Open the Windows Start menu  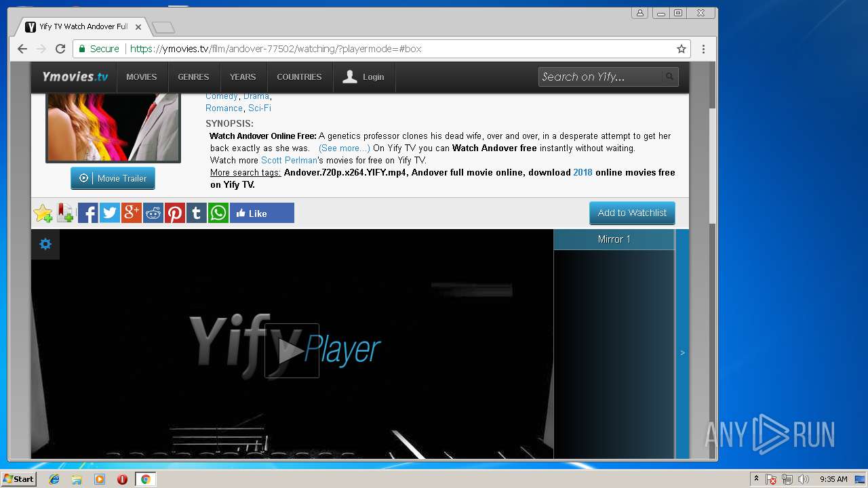[x=19, y=479]
